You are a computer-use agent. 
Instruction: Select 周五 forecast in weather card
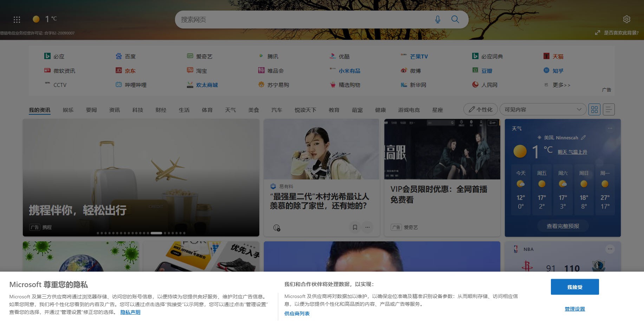tap(542, 190)
